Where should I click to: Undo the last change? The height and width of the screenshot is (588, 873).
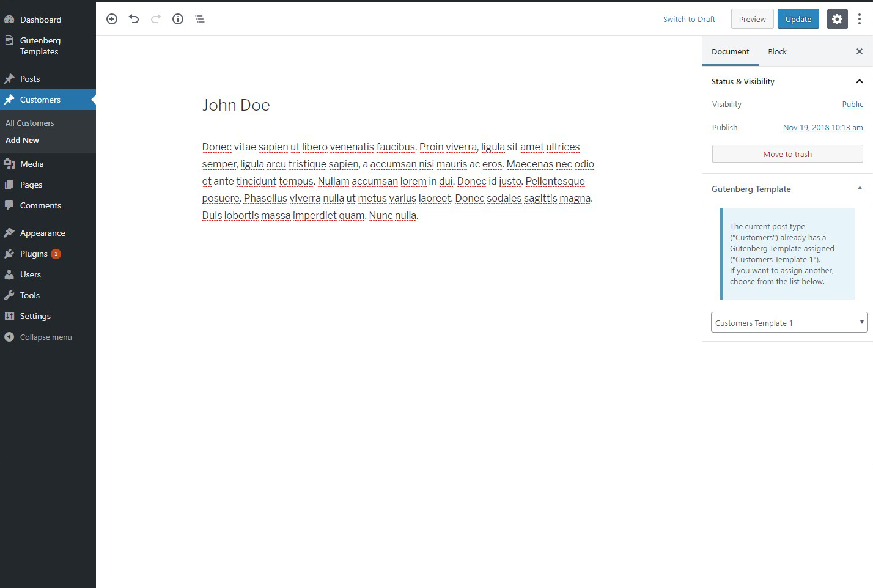pyautogui.click(x=134, y=19)
